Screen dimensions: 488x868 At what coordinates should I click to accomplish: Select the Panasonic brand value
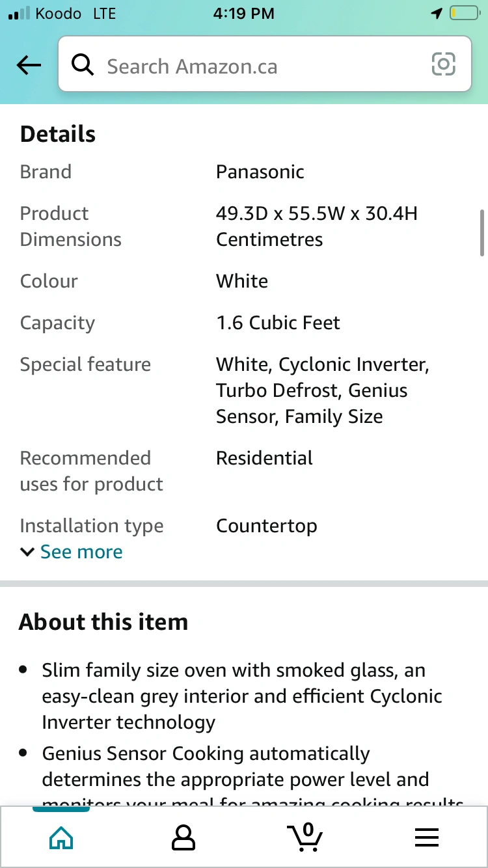260,172
